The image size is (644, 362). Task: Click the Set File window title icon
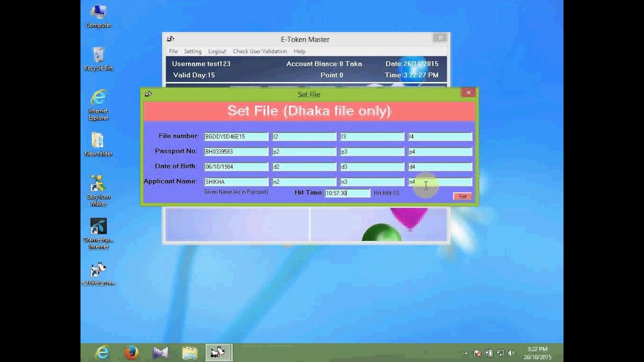click(x=148, y=94)
